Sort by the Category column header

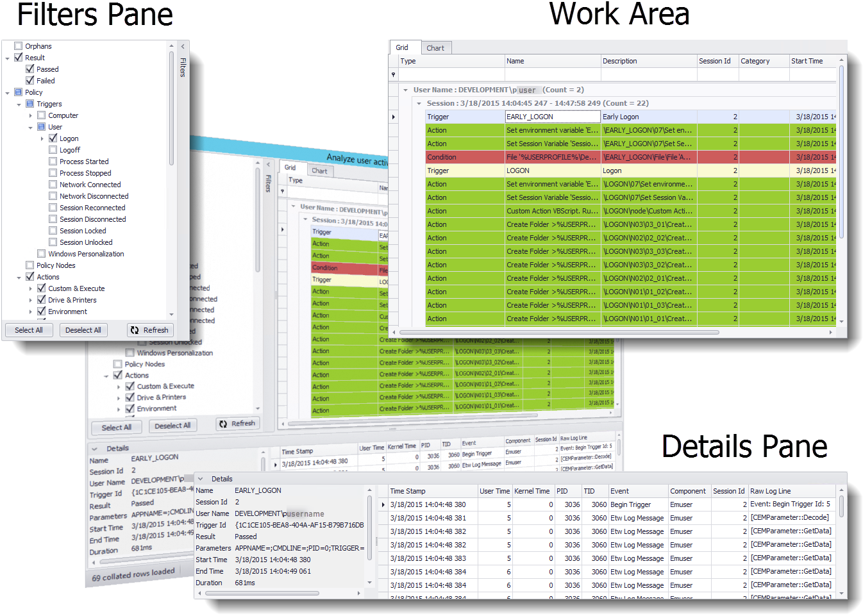(764, 61)
